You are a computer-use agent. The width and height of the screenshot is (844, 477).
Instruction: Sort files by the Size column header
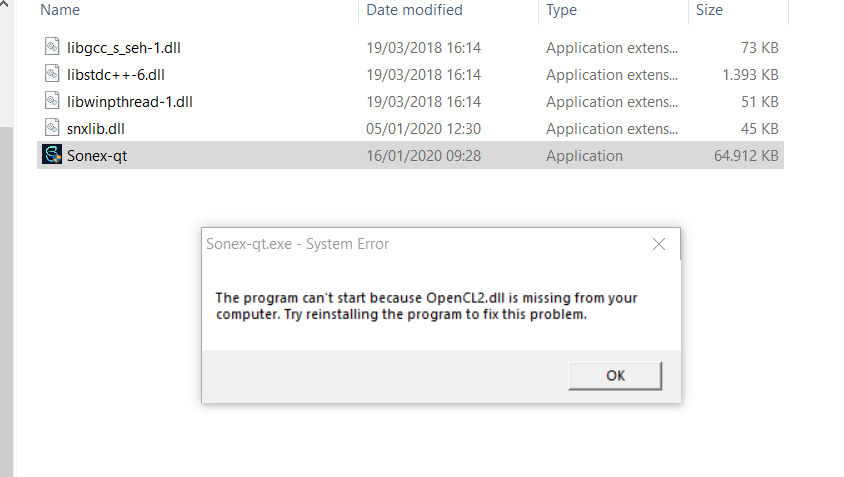click(x=709, y=10)
